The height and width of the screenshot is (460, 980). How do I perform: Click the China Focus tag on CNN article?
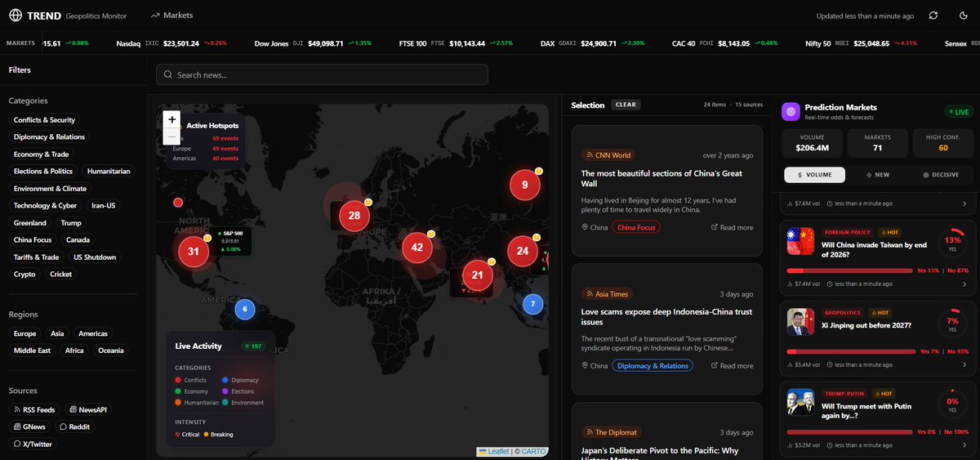(x=636, y=227)
